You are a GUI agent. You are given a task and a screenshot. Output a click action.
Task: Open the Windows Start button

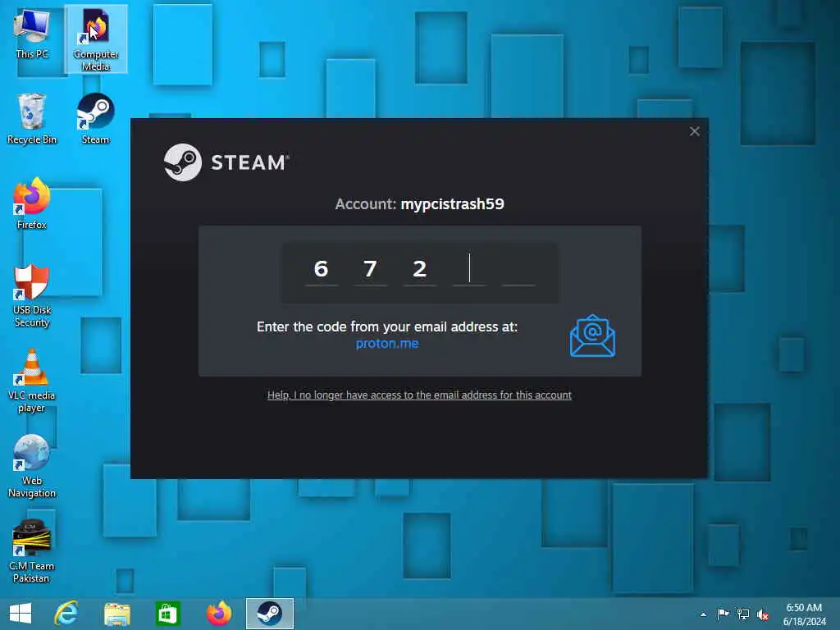coord(21,614)
